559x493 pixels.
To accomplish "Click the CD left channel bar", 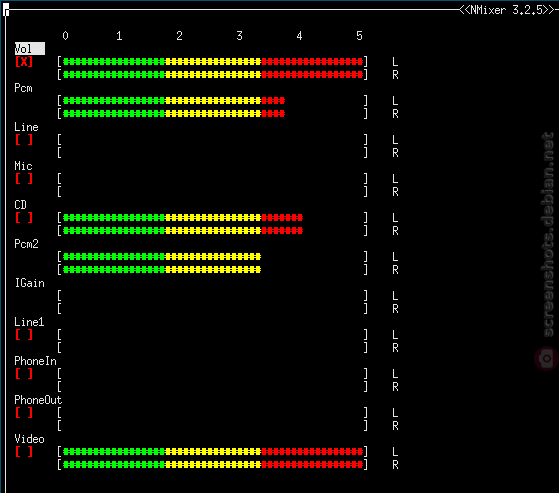I will [x=212, y=217].
